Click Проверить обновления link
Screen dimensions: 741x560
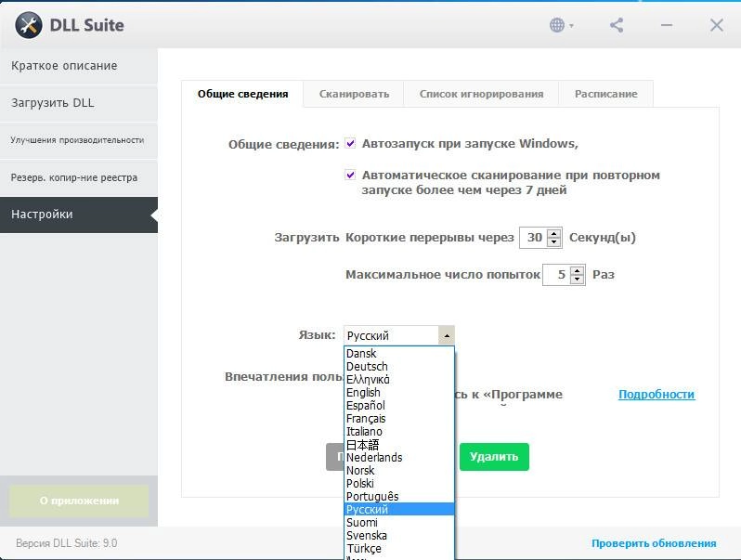(654, 543)
